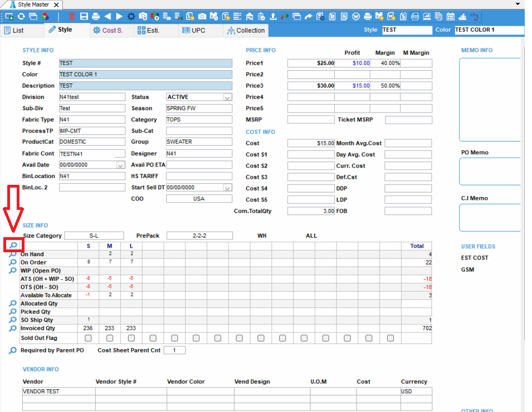Click the camera icon in the toolbar

point(202,17)
